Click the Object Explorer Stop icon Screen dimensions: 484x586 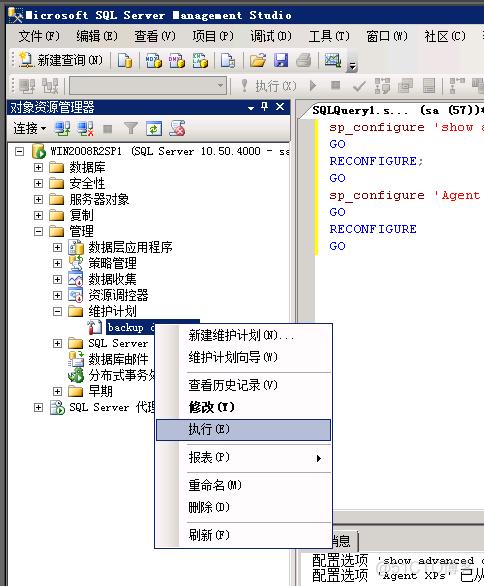[x=108, y=129]
